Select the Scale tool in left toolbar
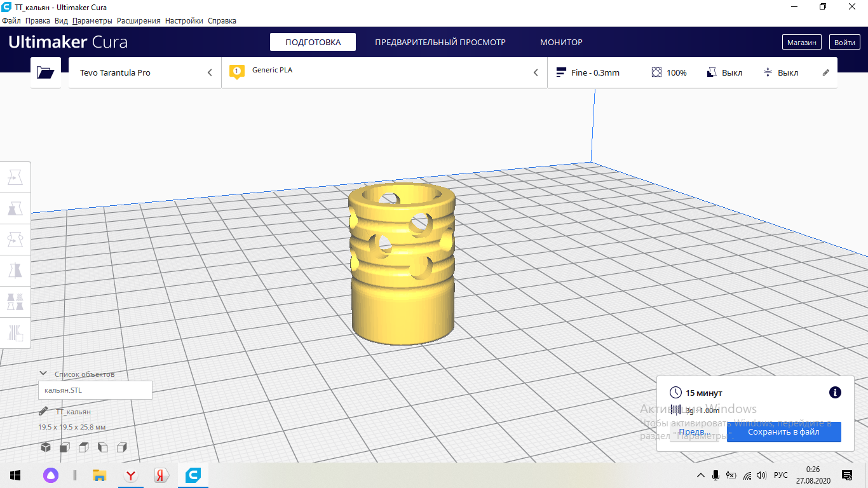This screenshot has width=868, height=488. [15, 209]
